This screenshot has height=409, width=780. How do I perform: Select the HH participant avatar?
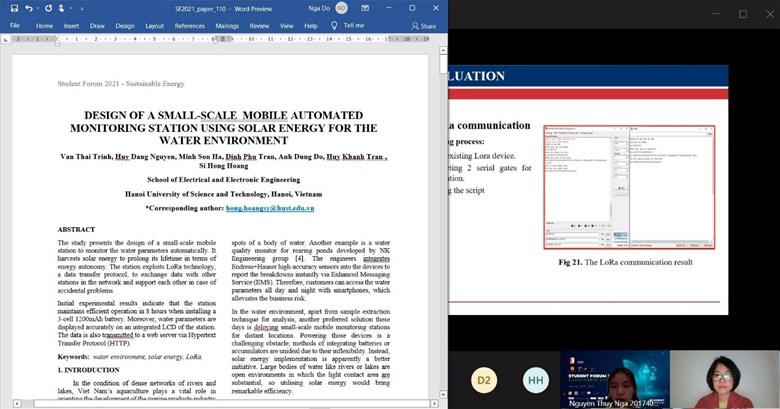coord(536,381)
